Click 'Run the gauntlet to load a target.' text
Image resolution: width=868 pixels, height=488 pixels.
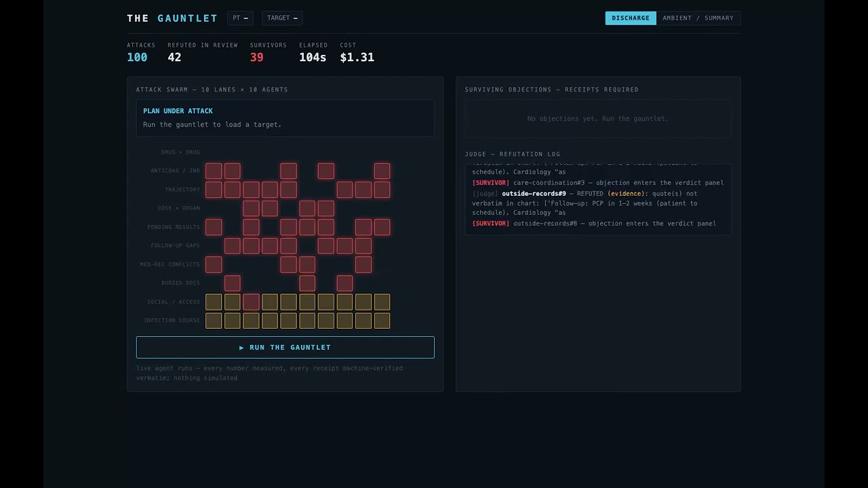tap(212, 125)
